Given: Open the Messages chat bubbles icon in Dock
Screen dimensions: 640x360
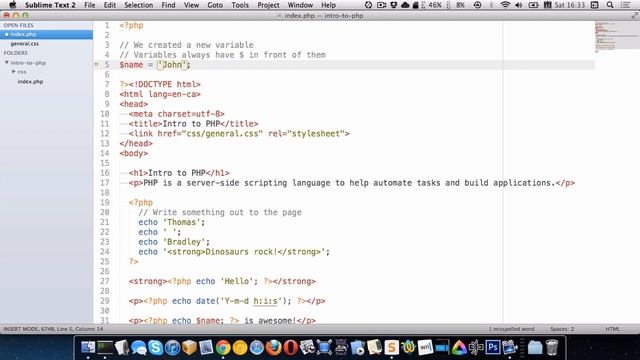Looking at the screenshot, I should point(139,347).
